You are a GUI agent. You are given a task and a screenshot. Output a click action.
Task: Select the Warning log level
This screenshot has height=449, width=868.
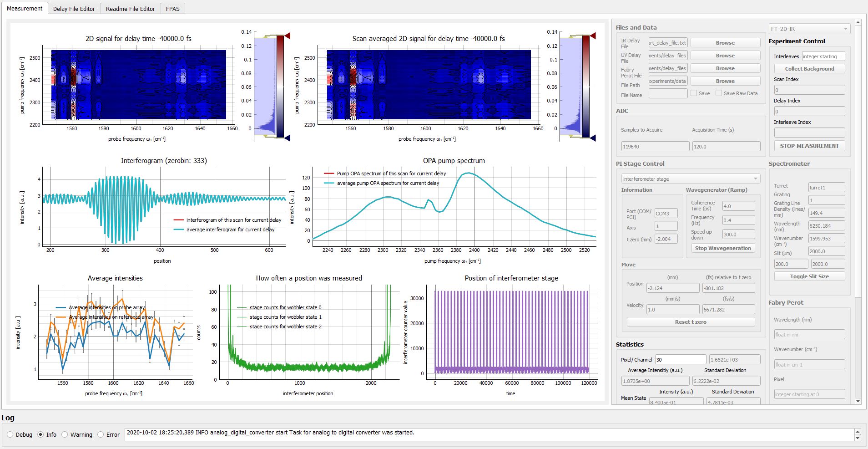pyautogui.click(x=65, y=434)
